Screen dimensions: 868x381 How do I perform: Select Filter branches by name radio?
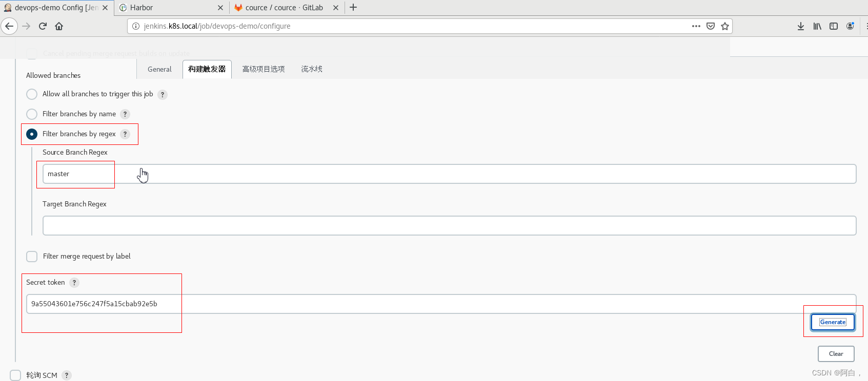[32, 114]
